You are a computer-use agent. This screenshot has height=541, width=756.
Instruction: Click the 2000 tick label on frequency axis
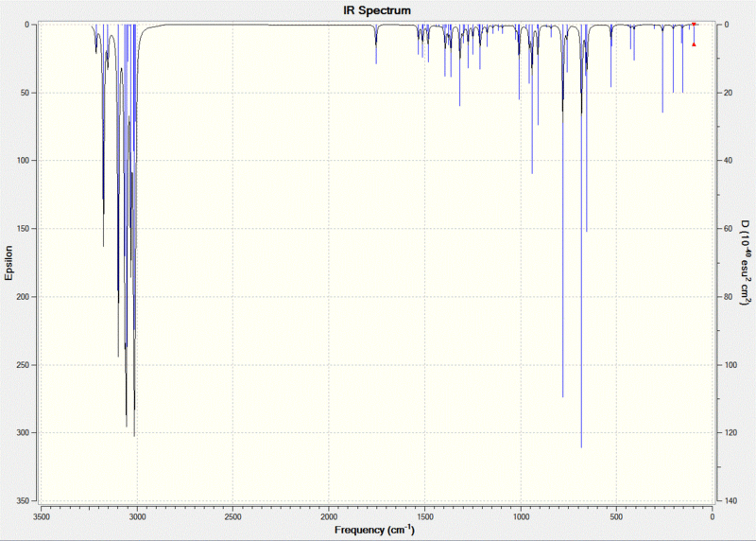[329, 516]
